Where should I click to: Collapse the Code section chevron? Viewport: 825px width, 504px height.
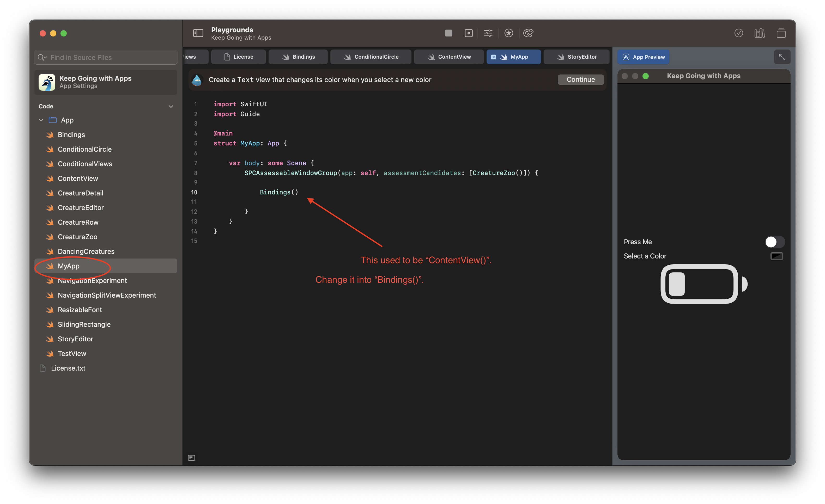pos(171,106)
